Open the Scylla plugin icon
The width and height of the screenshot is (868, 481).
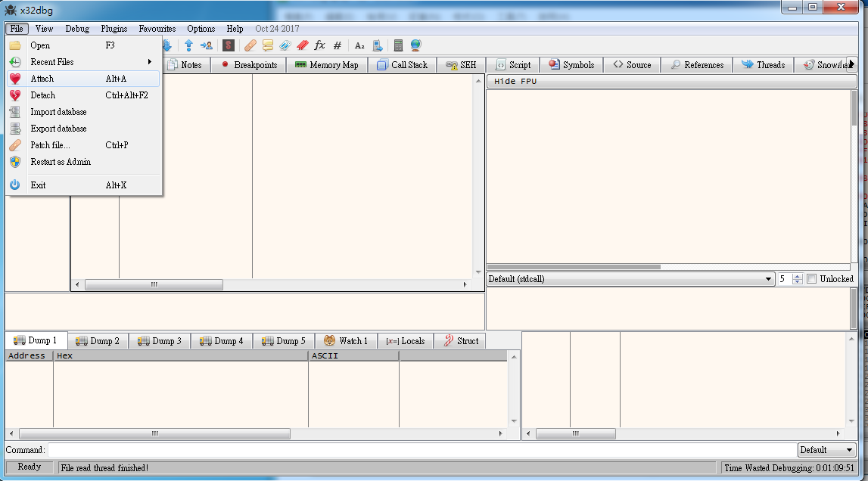229,45
